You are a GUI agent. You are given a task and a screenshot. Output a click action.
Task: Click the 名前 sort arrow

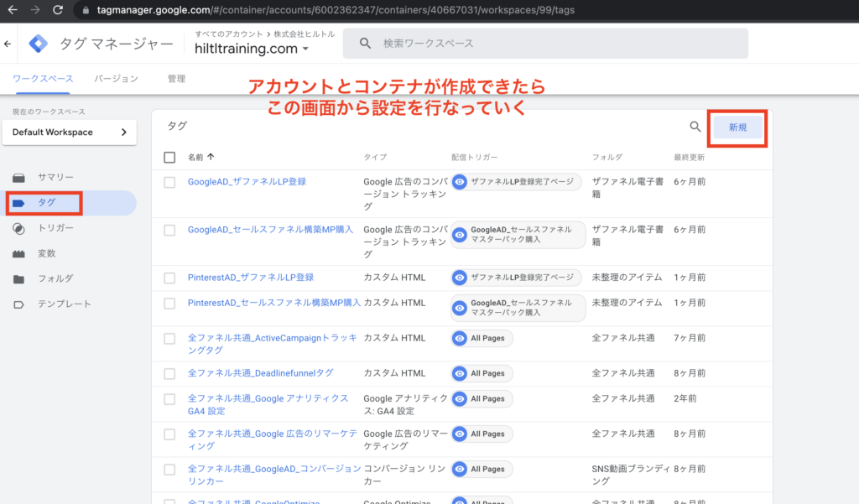(211, 157)
